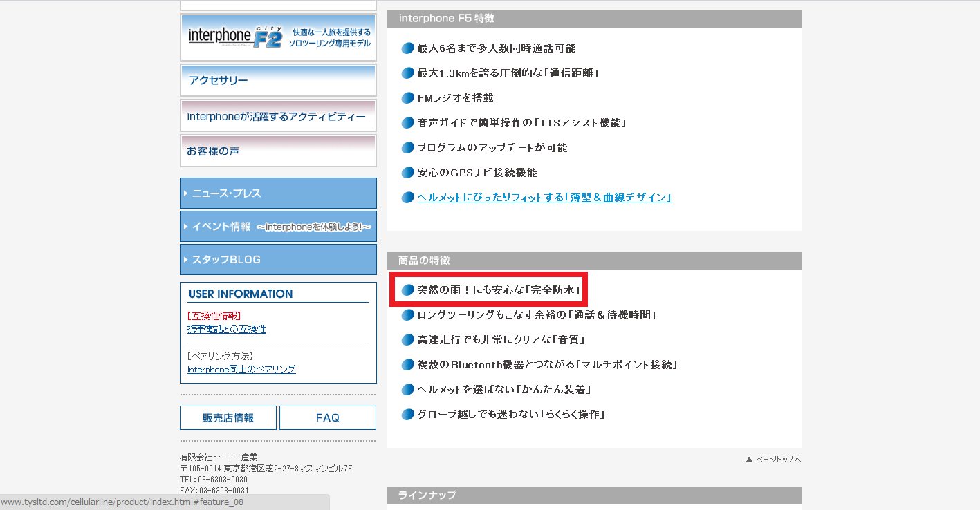Open interphone同士のペアリング link
980x510 pixels.
click(241, 370)
